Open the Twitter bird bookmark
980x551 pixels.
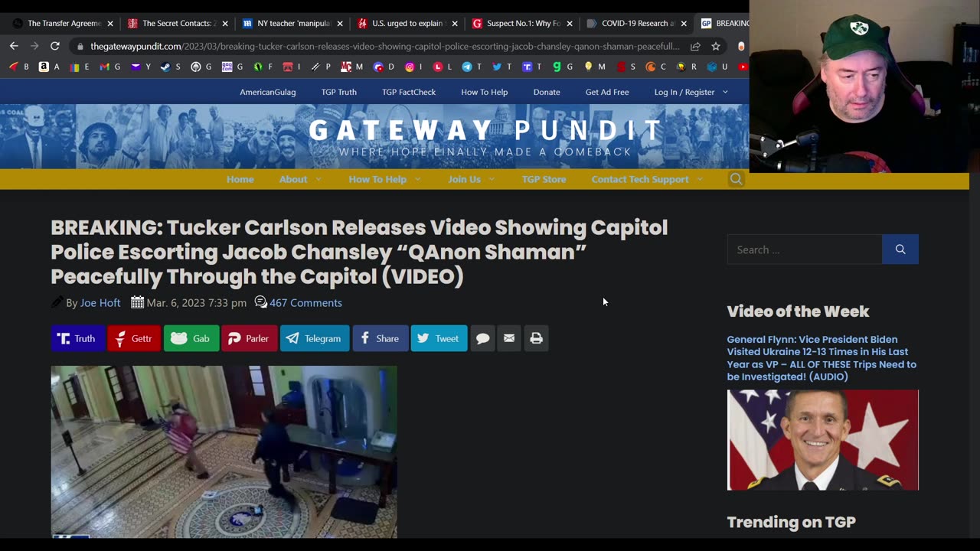point(497,67)
